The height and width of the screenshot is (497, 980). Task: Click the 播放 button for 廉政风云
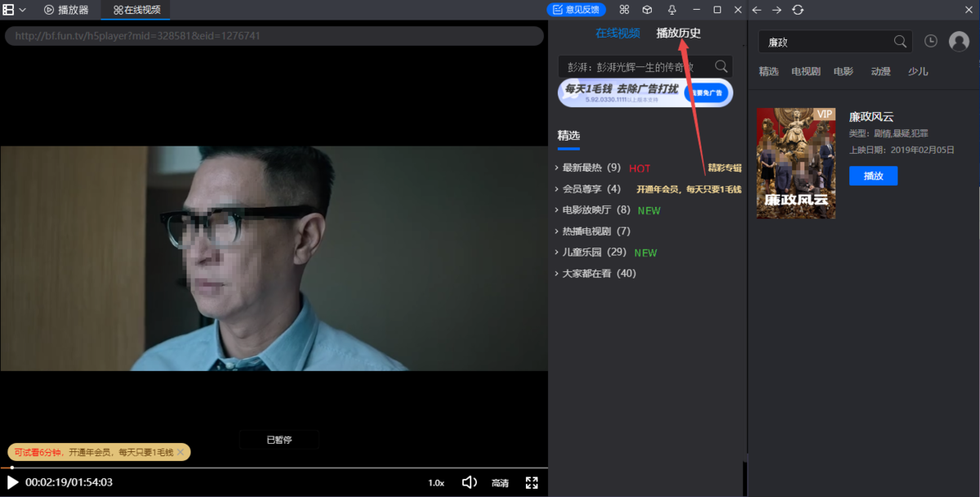pyautogui.click(x=873, y=176)
